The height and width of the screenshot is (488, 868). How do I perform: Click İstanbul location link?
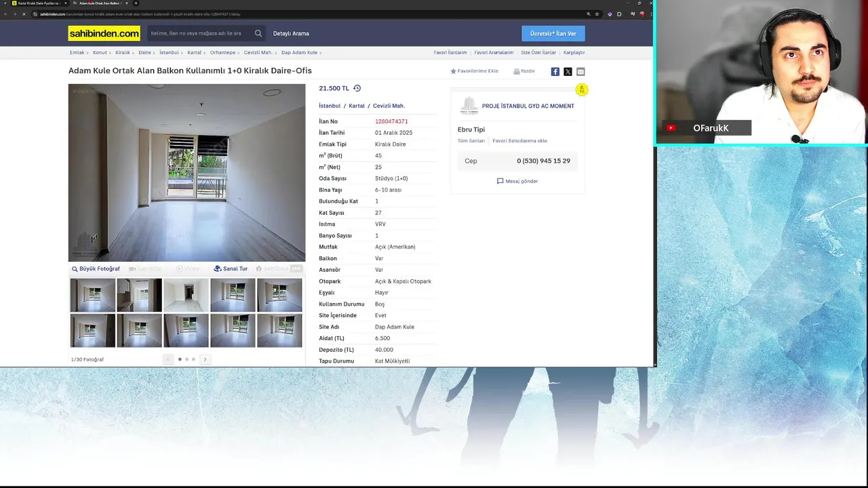(330, 106)
